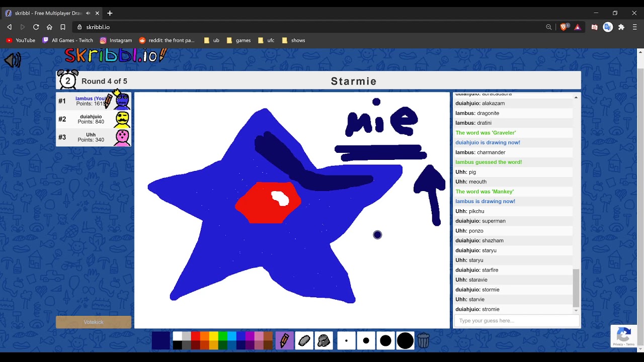Select the eraser tool
644x362 pixels.
pos(304,340)
